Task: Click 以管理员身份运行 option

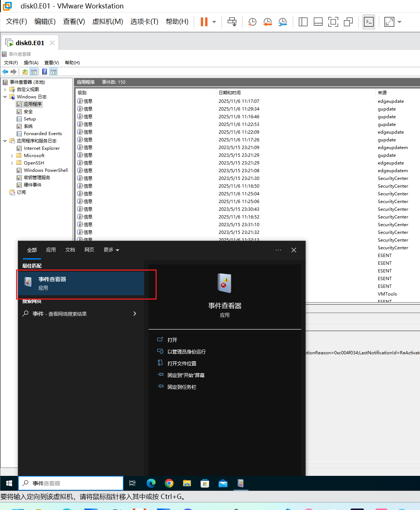Action: tap(186, 352)
